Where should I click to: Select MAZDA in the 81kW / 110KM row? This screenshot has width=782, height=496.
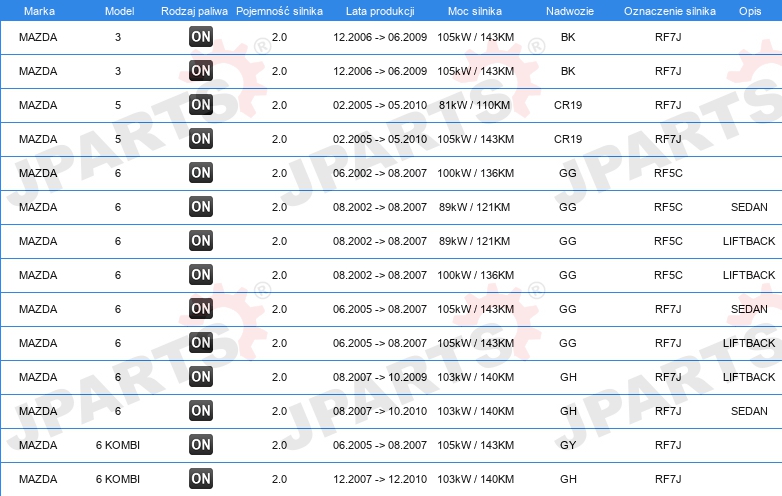tap(38, 105)
